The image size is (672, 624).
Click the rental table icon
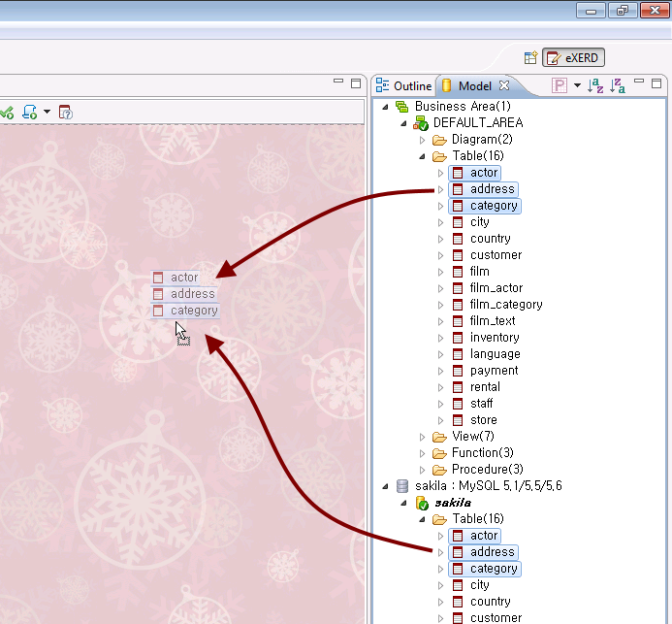pyautogui.click(x=458, y=387)
